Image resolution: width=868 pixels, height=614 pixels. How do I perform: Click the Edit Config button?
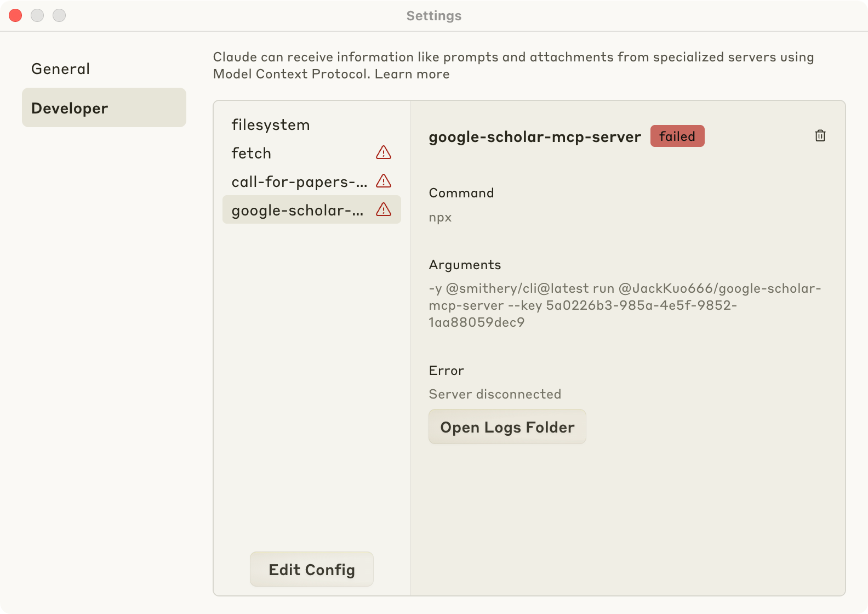click(311, 570)
